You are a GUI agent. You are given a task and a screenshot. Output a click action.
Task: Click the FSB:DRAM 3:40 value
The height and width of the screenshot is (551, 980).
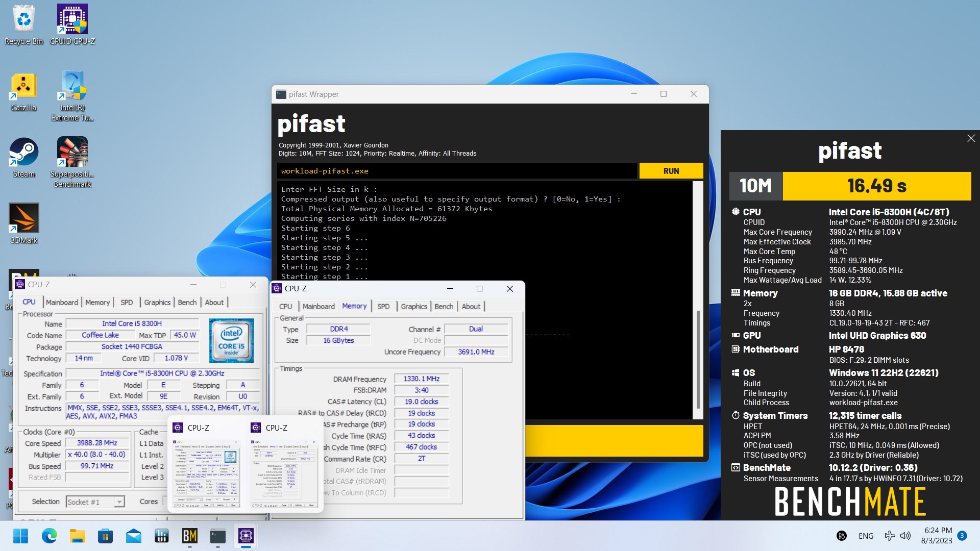(x=422, y=390)
